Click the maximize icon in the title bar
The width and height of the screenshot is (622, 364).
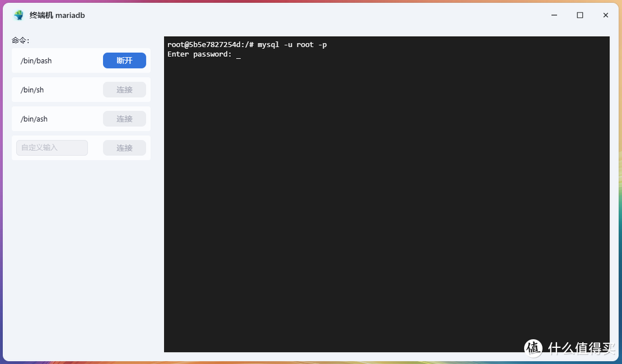(580, 15)
